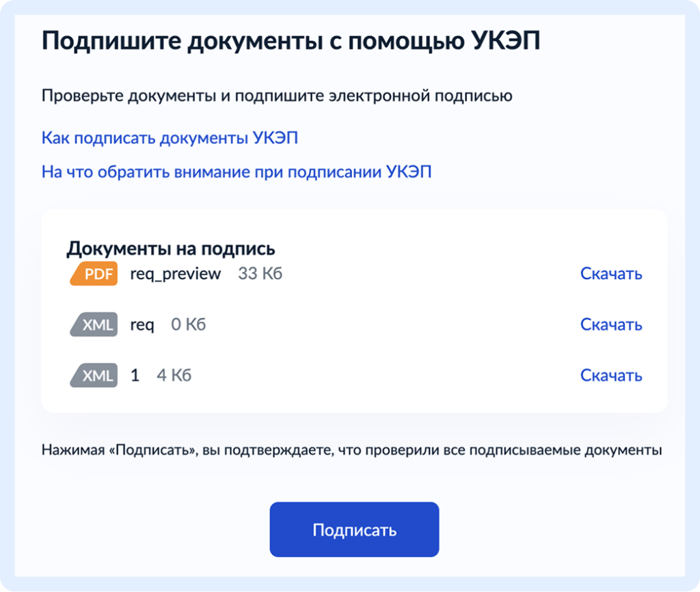Image resolution: width=700 pixels, height=592 pixels.
Task: Click the XML icon next to req
Action: pos(94,325)
